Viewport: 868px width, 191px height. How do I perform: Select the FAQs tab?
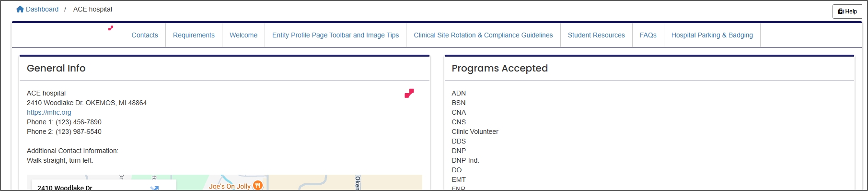click(648, 35)
